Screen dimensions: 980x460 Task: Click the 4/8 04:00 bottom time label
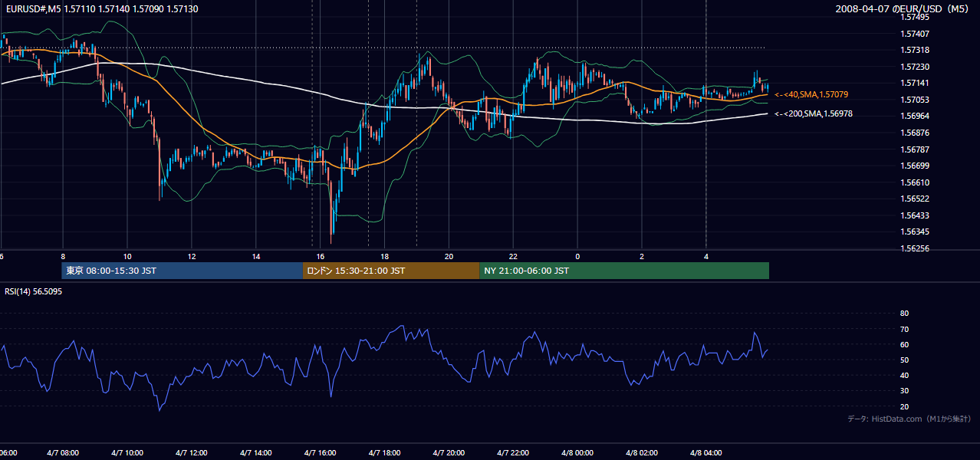[x=706, y=453]
